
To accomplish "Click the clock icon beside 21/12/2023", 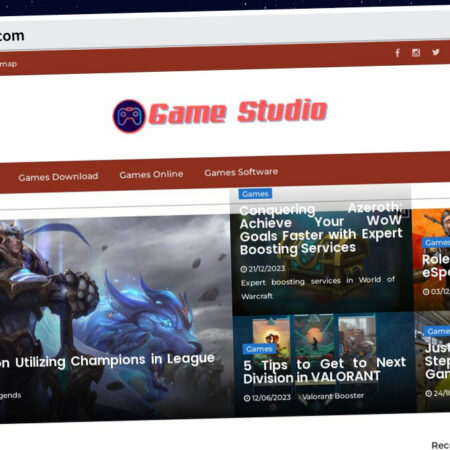I will (244, 269).
